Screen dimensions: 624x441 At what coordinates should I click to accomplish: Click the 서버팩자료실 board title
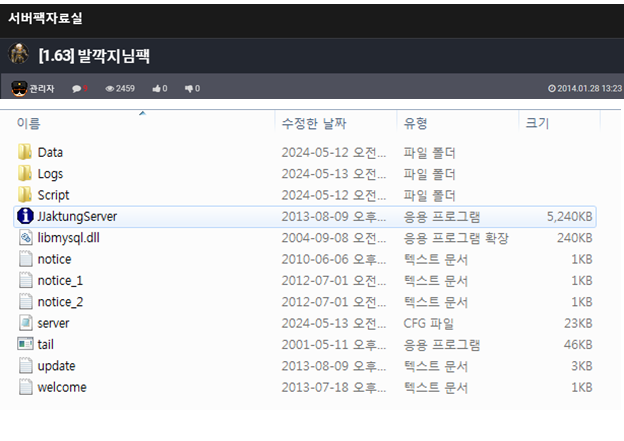click(x=45, y=18)
